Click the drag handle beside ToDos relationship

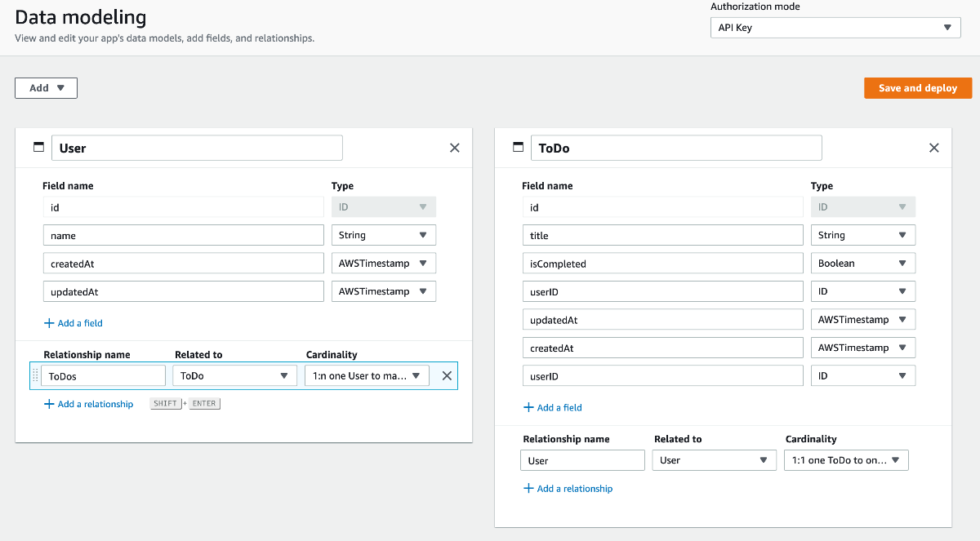point(35,375)
